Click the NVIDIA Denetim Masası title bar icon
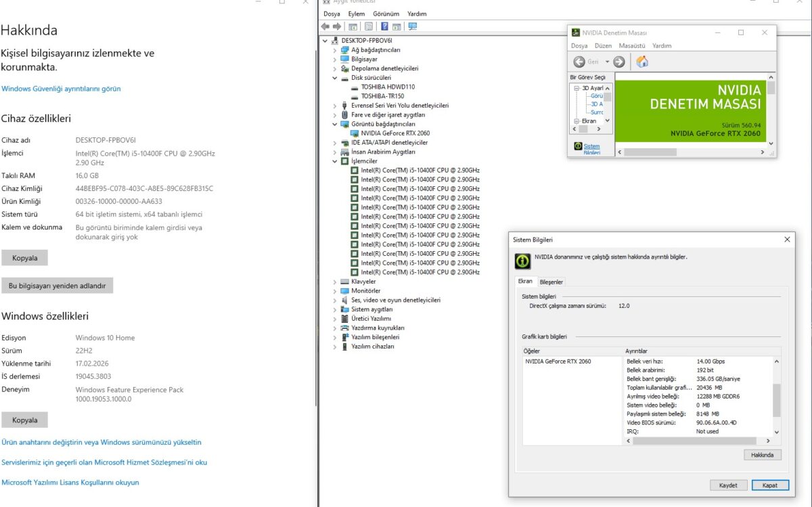Image resolution: width=812 pixels, height=507 pixels. [x=575, y=32]
